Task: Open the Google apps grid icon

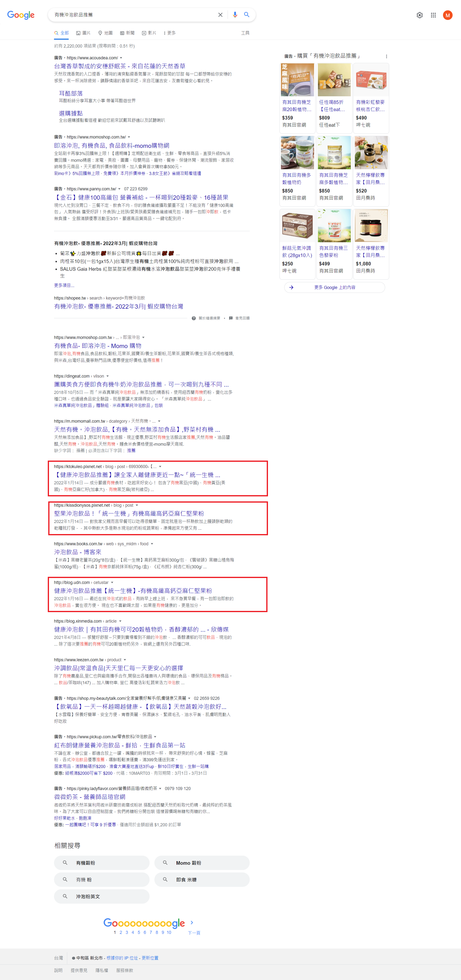Action: point(433,15)
